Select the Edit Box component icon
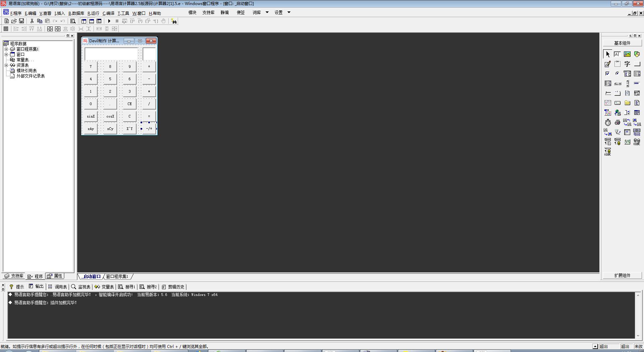The width and height of the screenshot is (644, 352). (617, 54)
